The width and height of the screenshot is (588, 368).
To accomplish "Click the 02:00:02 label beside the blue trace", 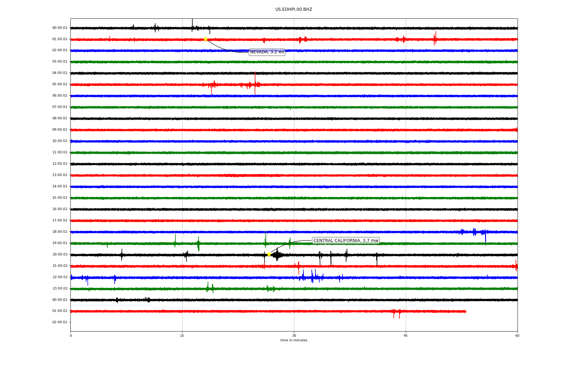I will click(x=60, y=50).
